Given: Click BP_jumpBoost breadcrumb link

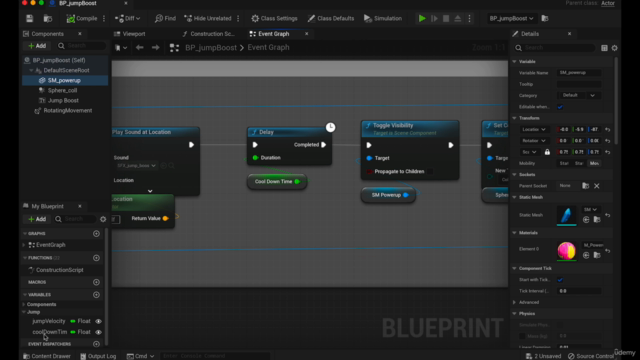Looking at the screenshot, I should (x=211, y=48).
